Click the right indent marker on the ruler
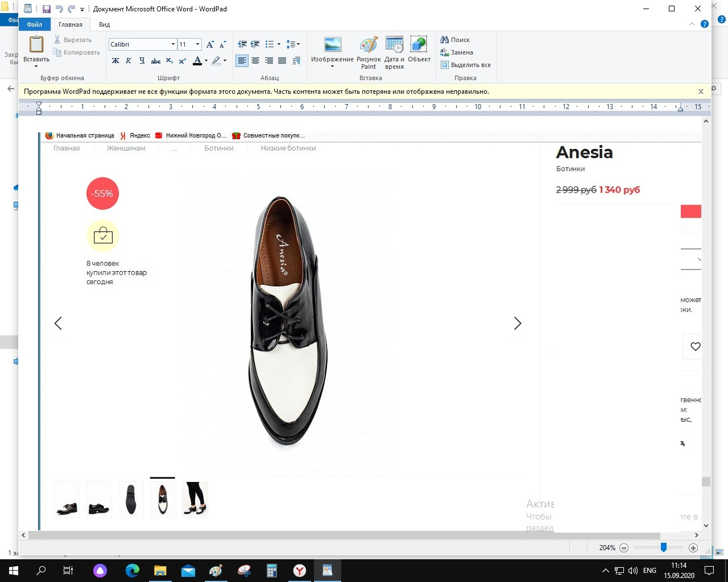728x582 pixels. click(680, 108)
